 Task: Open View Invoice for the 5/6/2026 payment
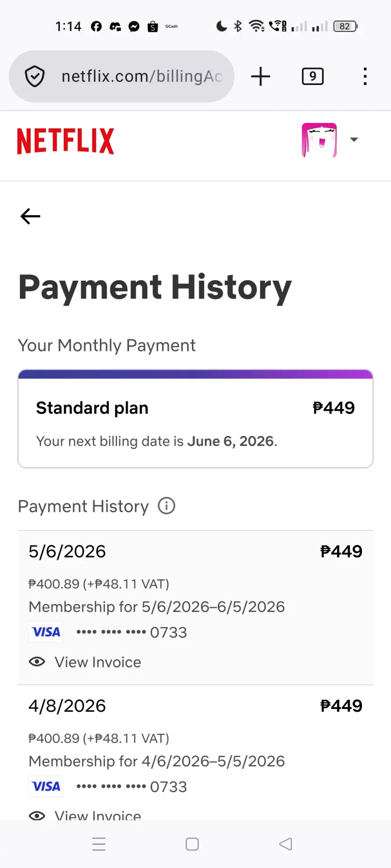(x=98, y=662)
